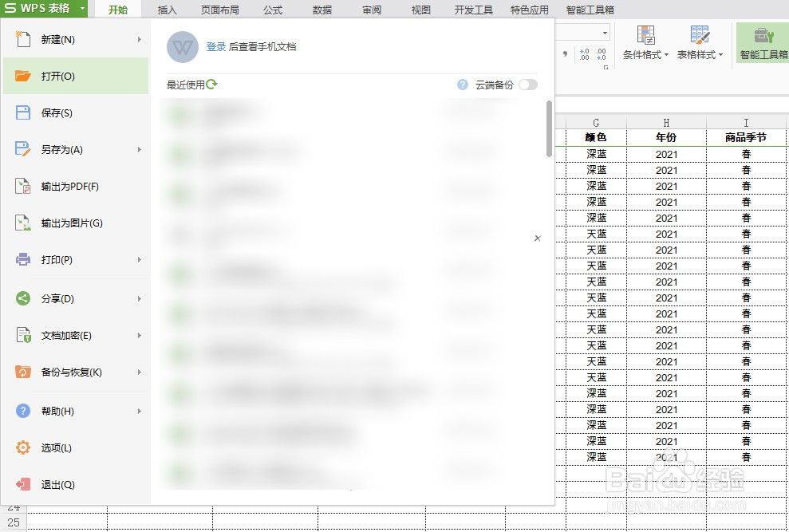
Task: Click the 年份 header cell
Action: click(x=666, y=137)
